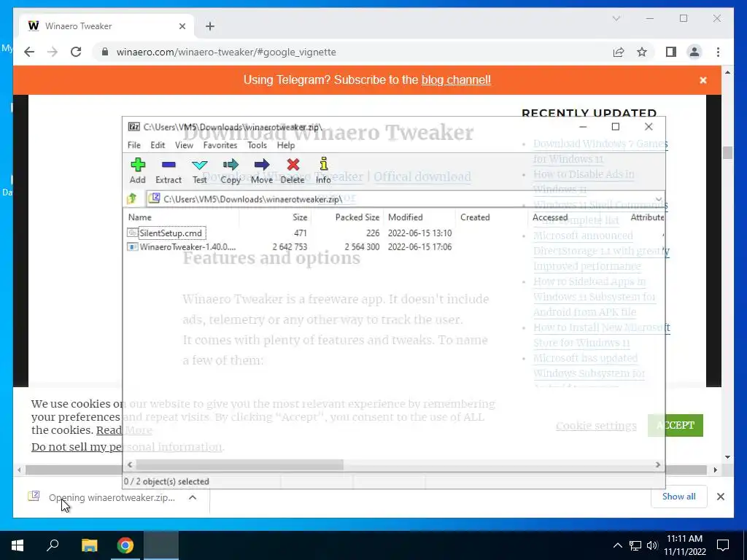
Task: Click the Info toolbar icon
Action: (x=323, y=171)
